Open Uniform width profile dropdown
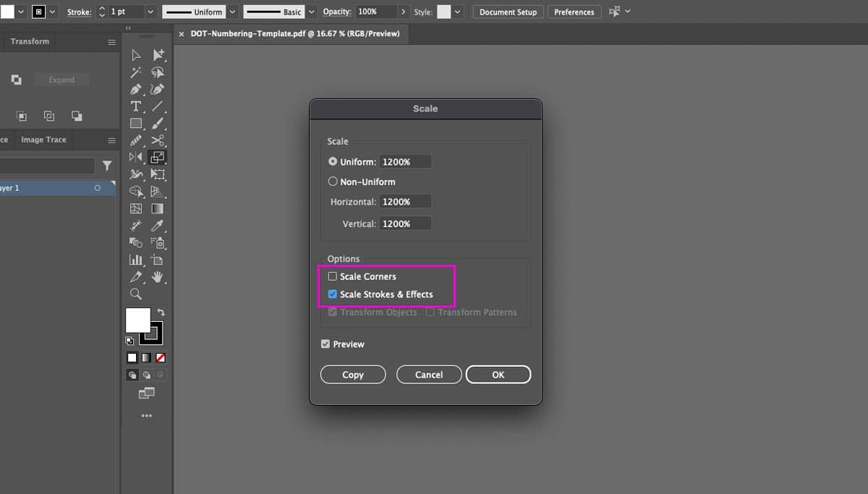 click(232, 12)
